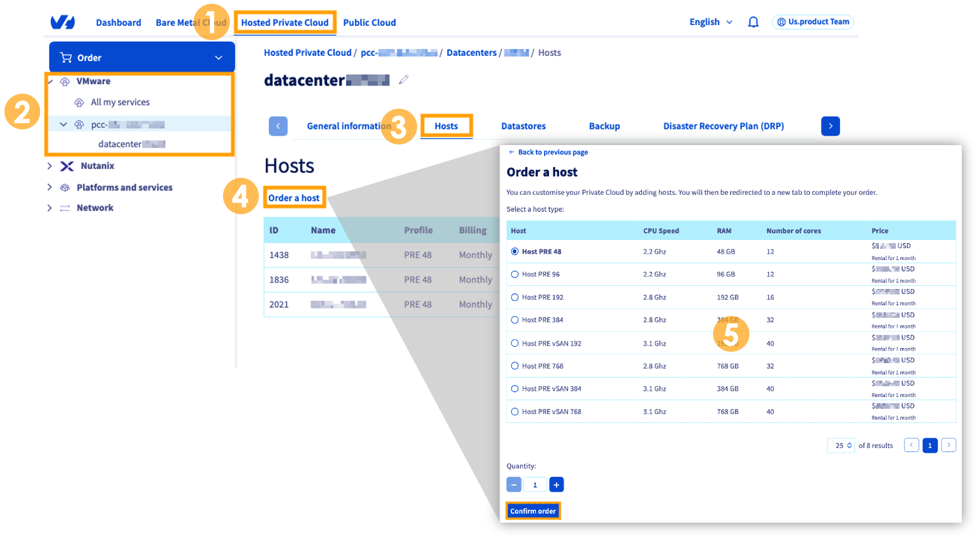Image resolution: width=980 pixels, height=539 pixels.
Task: Click Back to previous page link
Action: click(x=548, y=152)
